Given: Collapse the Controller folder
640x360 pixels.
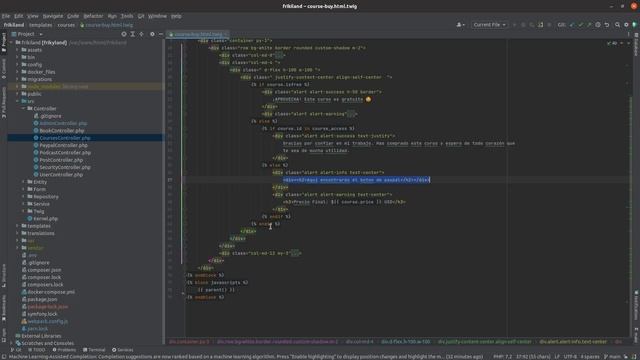Looking at the screenshot, I should [23, 109].
